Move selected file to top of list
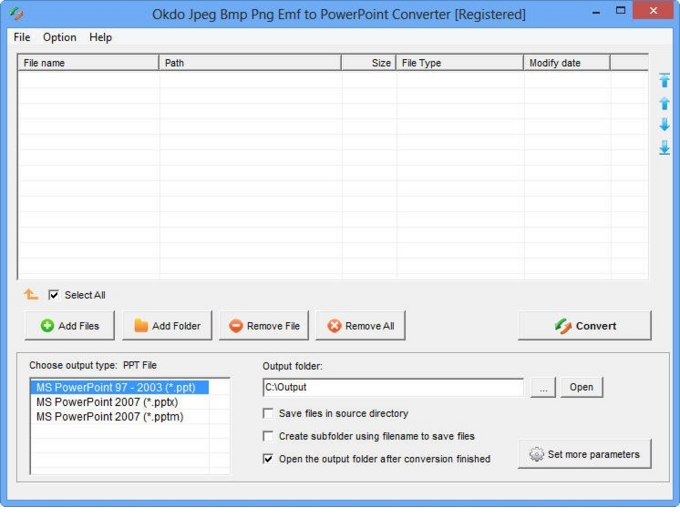680x516 pixels. pyautogui.click(x=664, y=81)
